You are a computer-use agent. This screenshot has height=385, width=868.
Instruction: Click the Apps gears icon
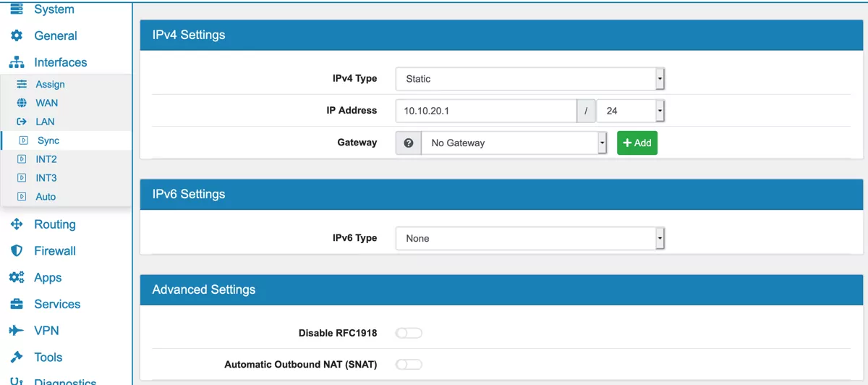pyautogui.click(x=16, y=277)
